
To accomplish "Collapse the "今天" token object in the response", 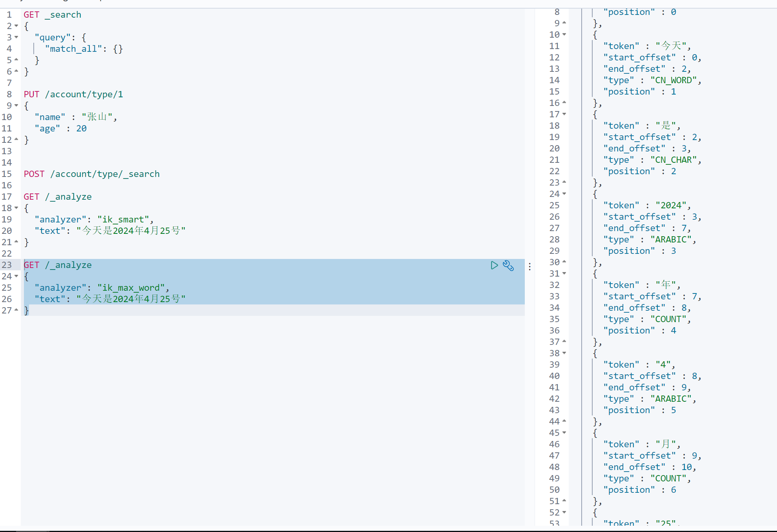I will click(564, 35).
